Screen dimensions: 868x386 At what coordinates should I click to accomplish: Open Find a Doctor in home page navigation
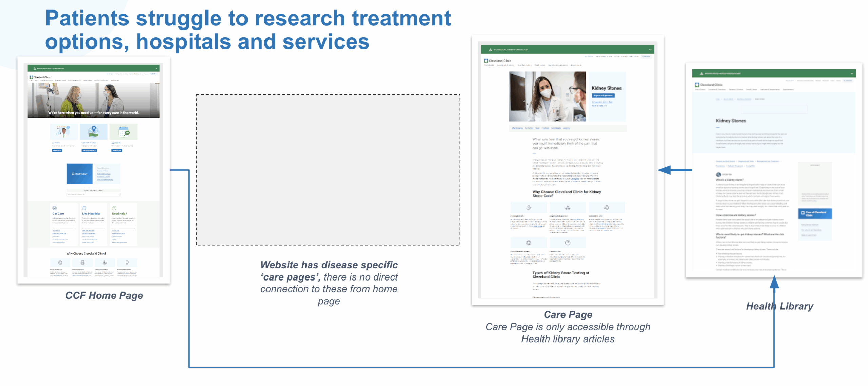point(34,81)
